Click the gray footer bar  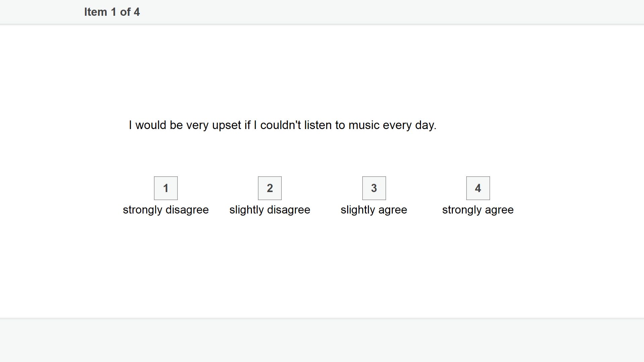click(x=322, y=340)
